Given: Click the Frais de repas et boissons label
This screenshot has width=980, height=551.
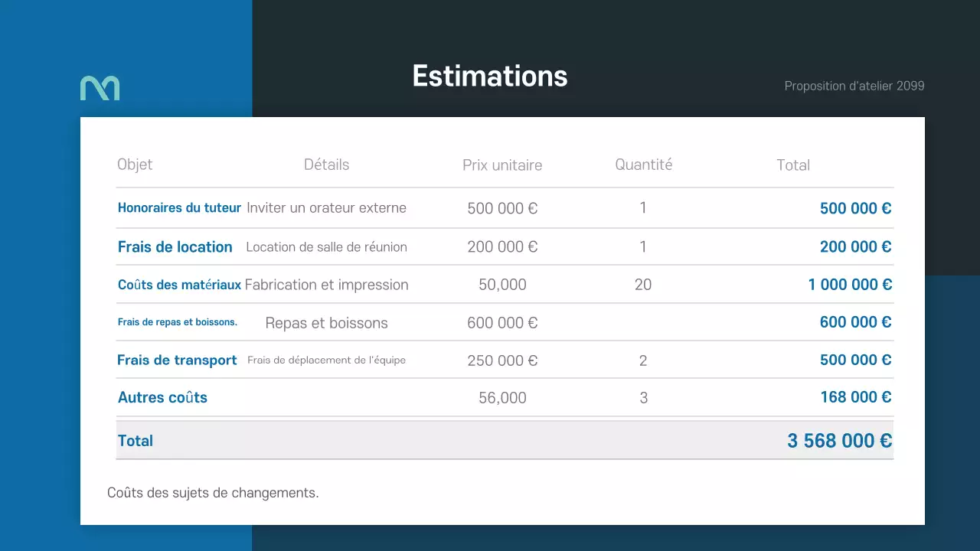Looking at the screenshot, I should [x=178, y=322].
